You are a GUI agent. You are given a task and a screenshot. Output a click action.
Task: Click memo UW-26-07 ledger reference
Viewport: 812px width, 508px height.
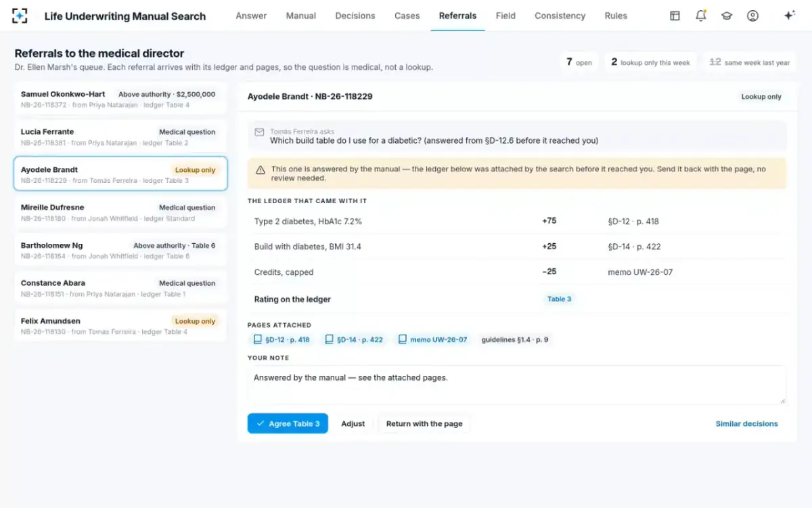coord(640,272)
